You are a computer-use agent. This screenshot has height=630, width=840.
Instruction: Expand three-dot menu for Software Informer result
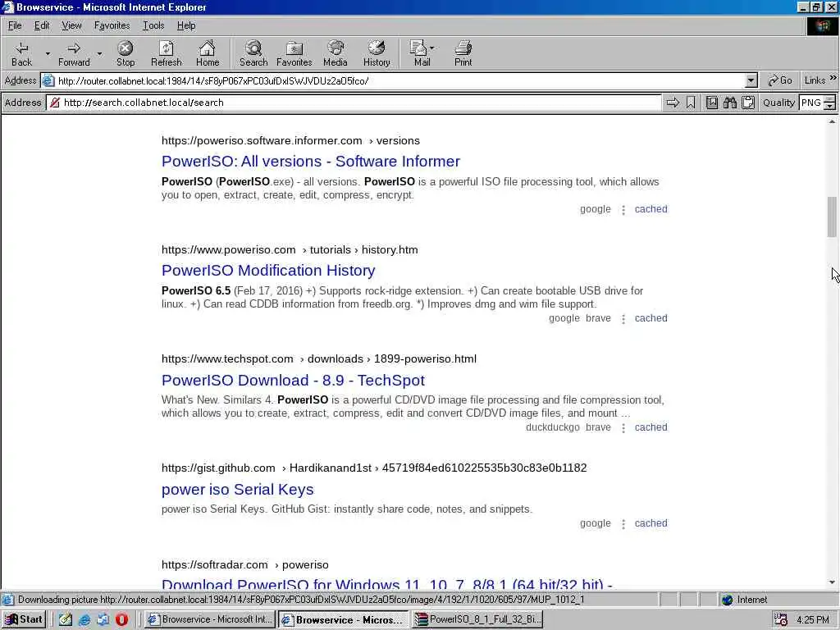point(623,209)
